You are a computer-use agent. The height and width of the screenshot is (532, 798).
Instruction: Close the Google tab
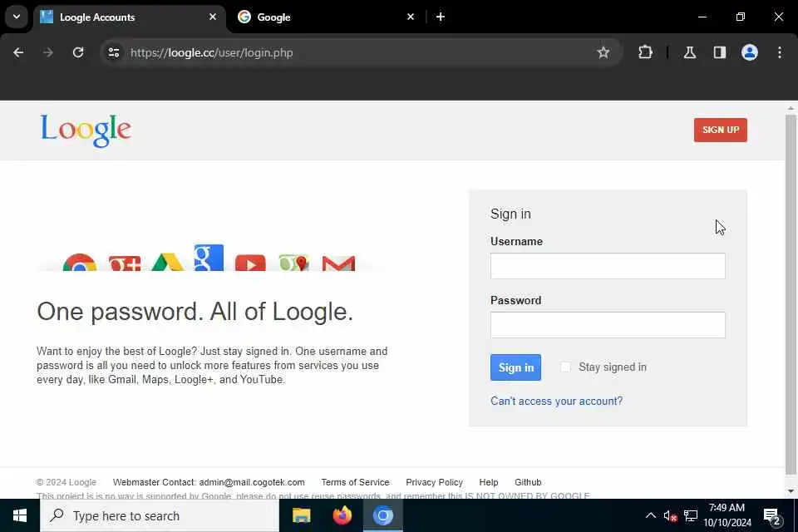(x=410, y=17)
